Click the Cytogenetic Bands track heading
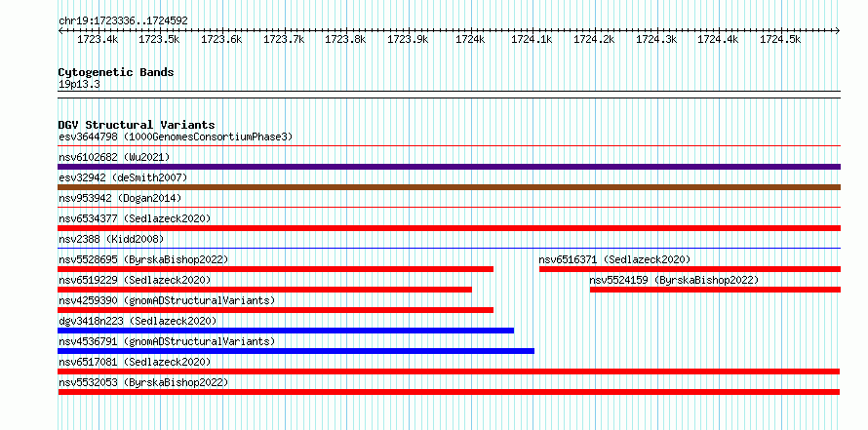Screen dimensions: 868x430 pyautogui.click(x=116, y=72)
